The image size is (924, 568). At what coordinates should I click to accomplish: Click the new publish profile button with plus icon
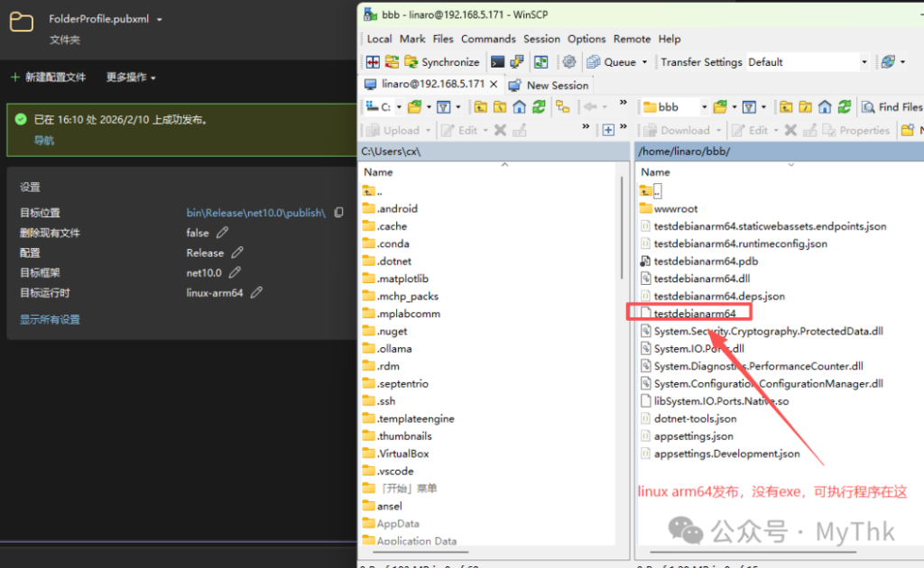[x=49, y=78]
